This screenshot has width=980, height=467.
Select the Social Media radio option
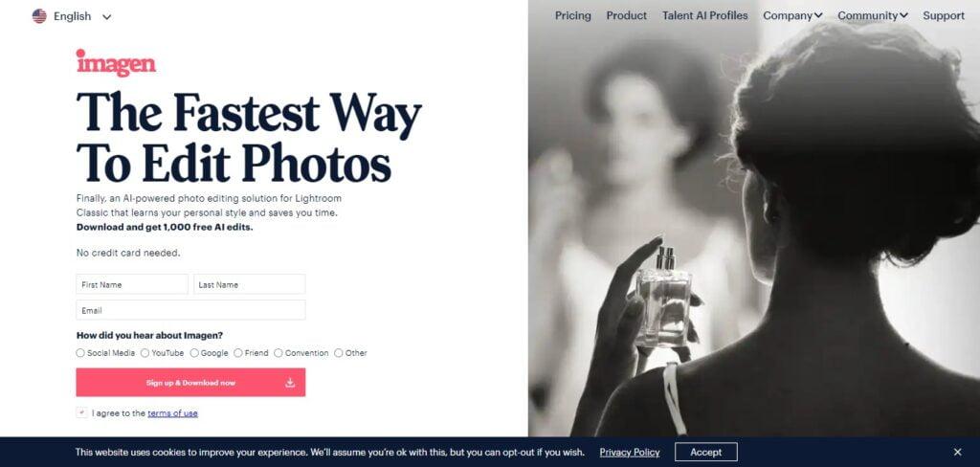[x=80, y=352]
